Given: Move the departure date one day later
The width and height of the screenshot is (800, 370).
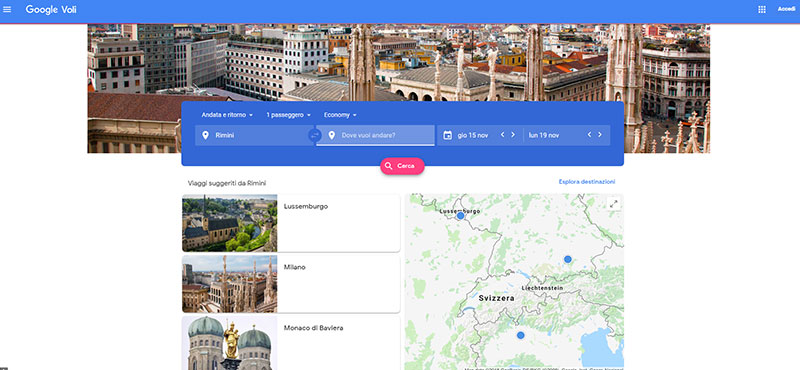Looking at the screenshot, I should click(x=513, y=135).
